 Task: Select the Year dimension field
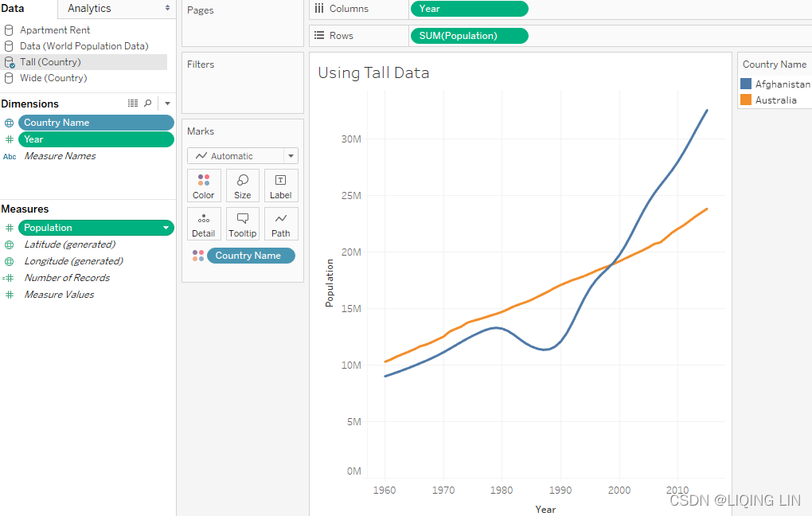click(96, 139)
